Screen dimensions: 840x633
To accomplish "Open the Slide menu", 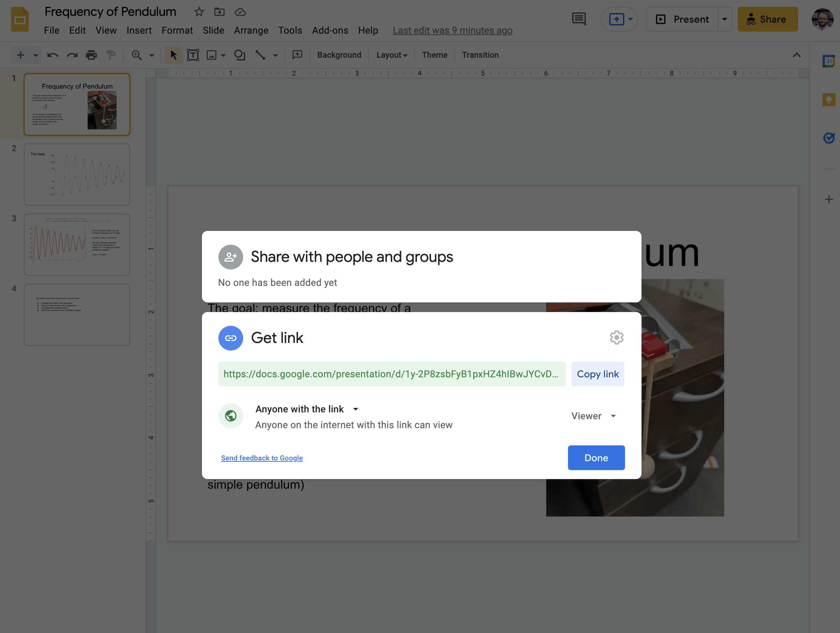I will pyautogui.click(x=213, y=30).
